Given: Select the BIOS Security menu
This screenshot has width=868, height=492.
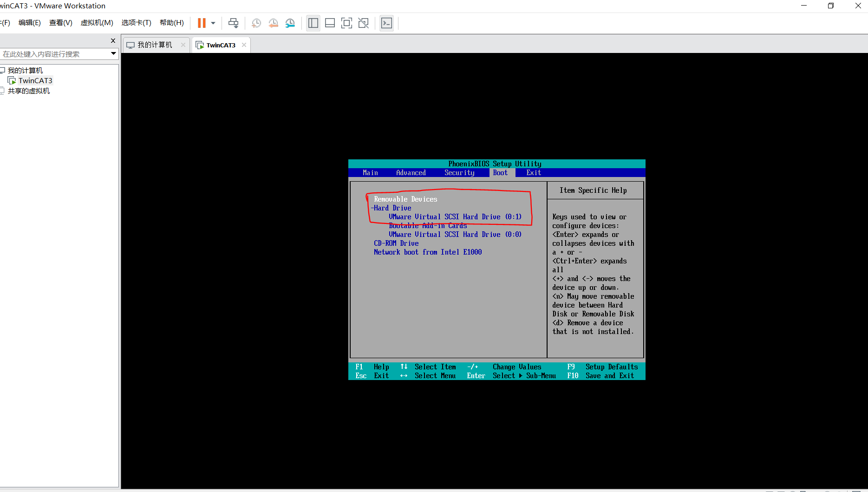Looking at the screenshot, I should pyautogui.click(x=459, y=173).
